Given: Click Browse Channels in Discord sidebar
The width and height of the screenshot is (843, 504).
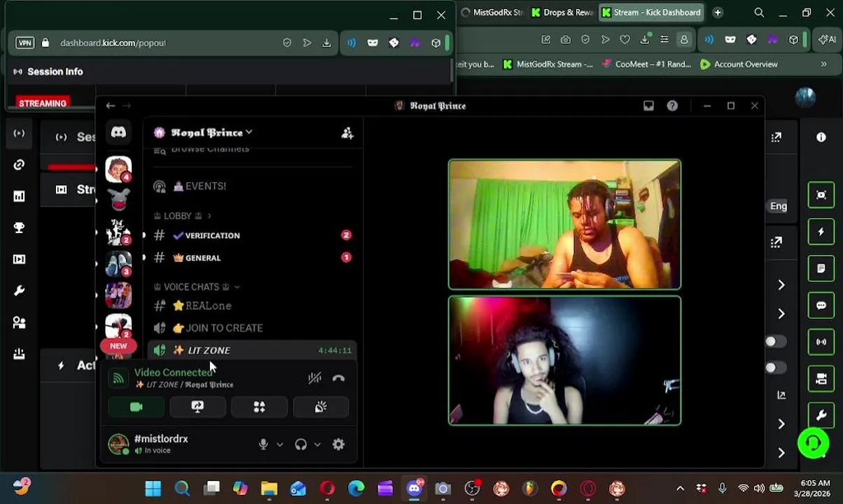Looking at the screenshot, I should coord(210,149).
